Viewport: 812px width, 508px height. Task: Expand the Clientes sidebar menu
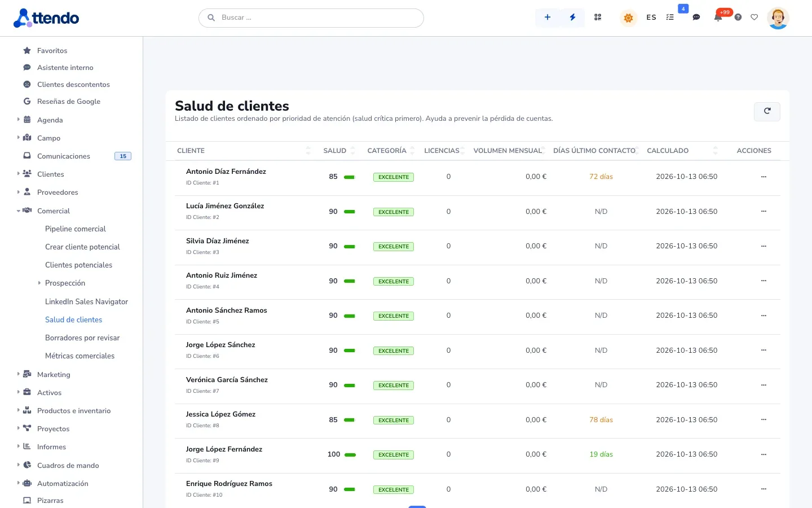50,174
